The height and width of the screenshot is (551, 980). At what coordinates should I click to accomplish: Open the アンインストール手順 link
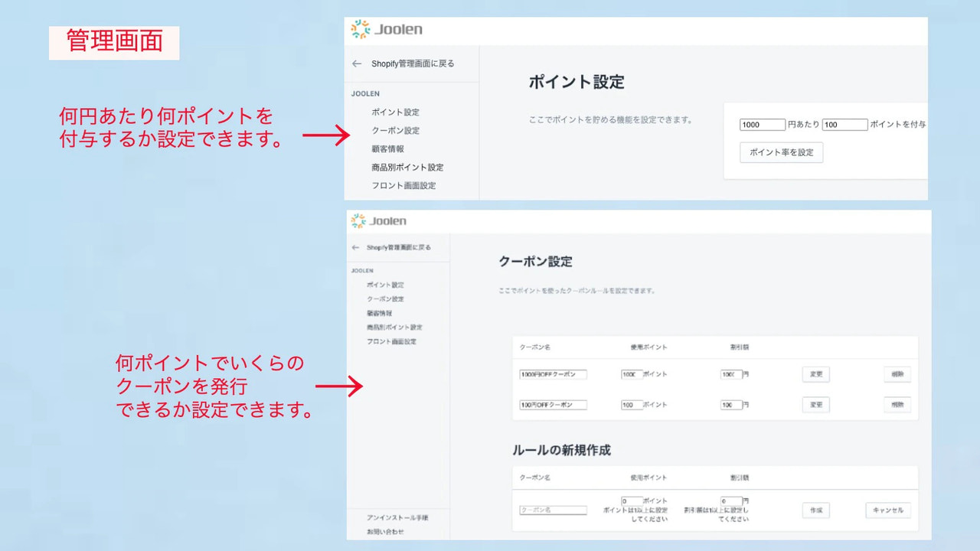coord(397,517)
